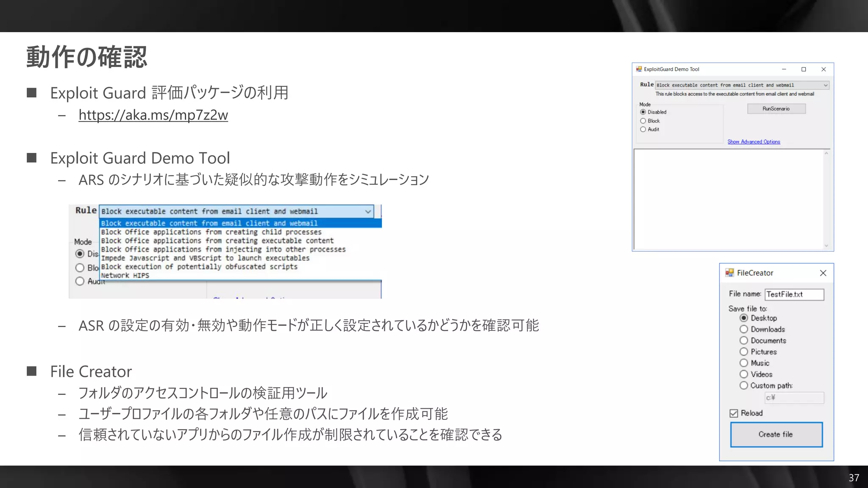Choose 'Block execution of potentially obfuscated scripts'

[x=240, y=267]
